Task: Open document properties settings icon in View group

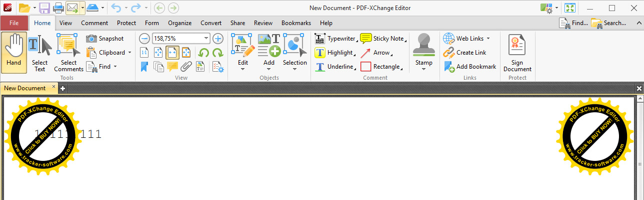Action: 218,67
